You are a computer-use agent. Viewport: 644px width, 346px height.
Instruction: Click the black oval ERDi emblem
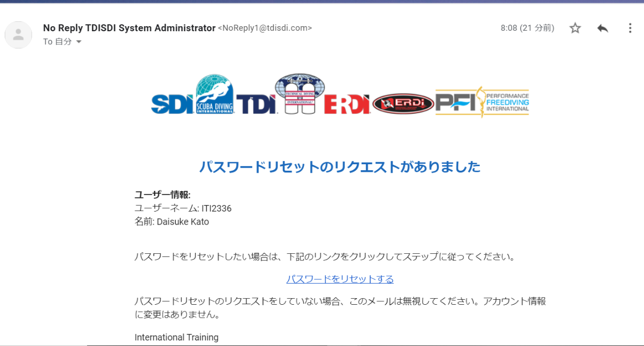(x=403, y=104)
